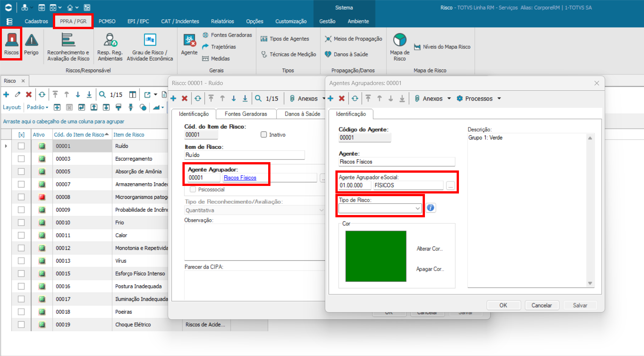Open the PCMSO ribbon tab
Viewport: 644px width, 356px height.
click(x=107, y=21)
